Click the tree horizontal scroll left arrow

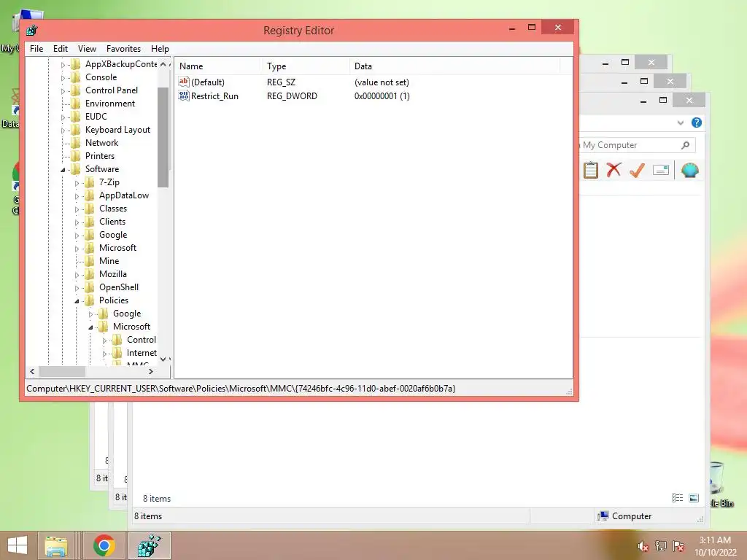click(32, 371)
